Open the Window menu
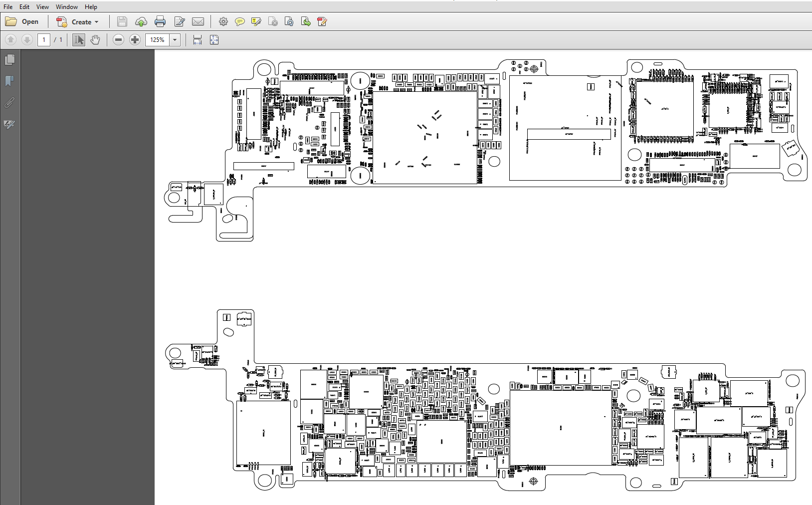 (x=66, y=7)
